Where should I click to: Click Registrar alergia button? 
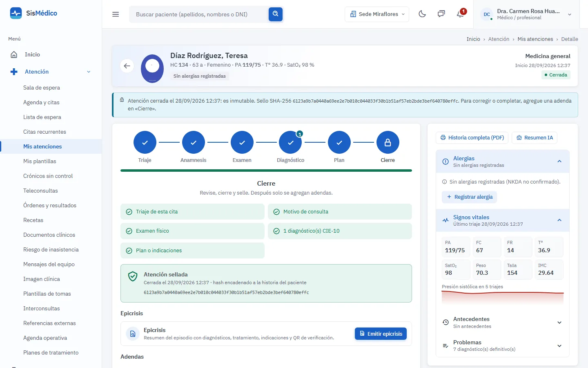pos(470,197)
